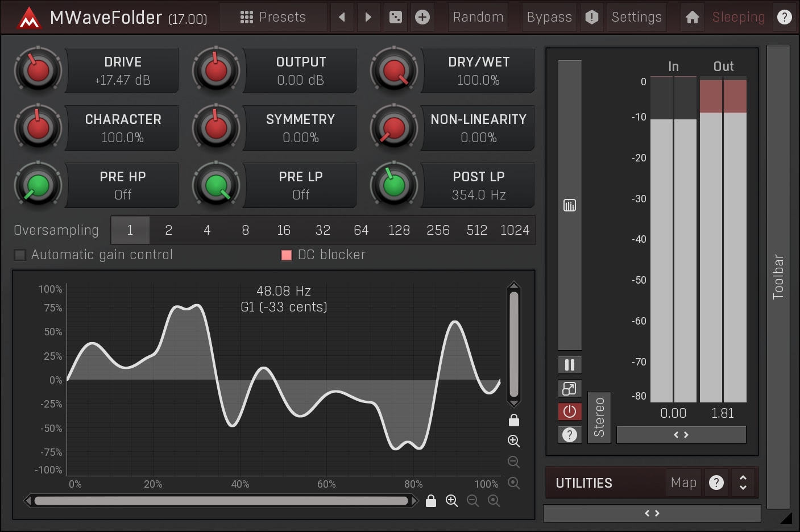Viewport: 800px width, 532px height.
Task: Click the pause meter icon
Action: (569, 365)
